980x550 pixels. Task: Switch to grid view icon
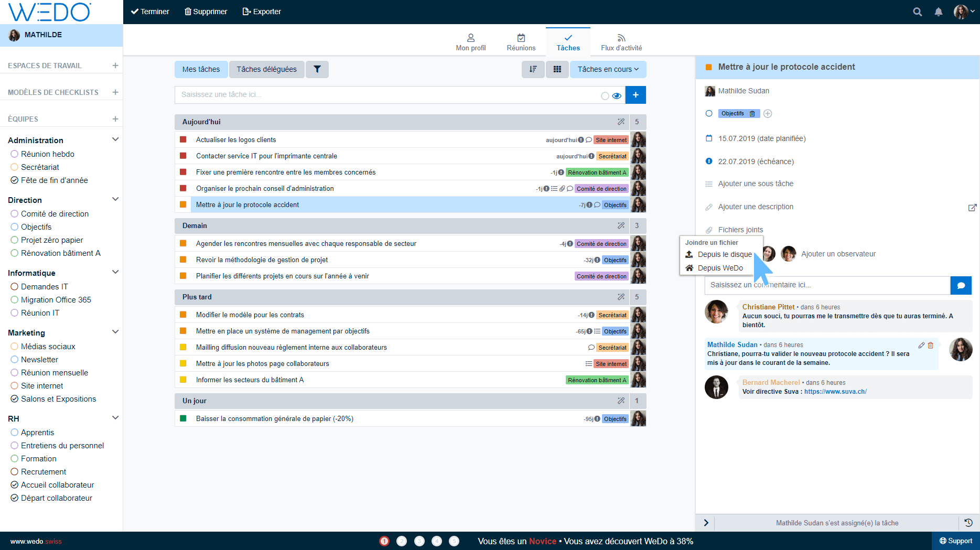(x=557, y=69)
